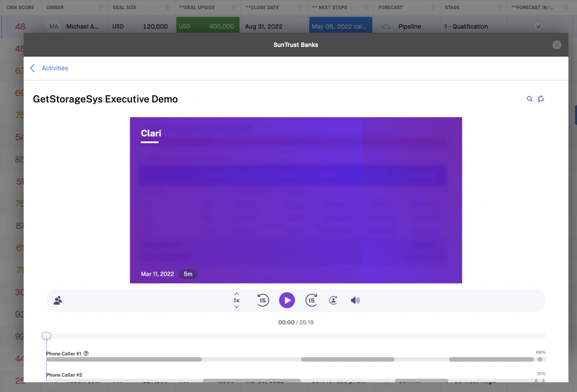Rewind the recording 15 seconds
This screenshot has height=392, width=577.
pyautogui.click(x=263, y=300)
